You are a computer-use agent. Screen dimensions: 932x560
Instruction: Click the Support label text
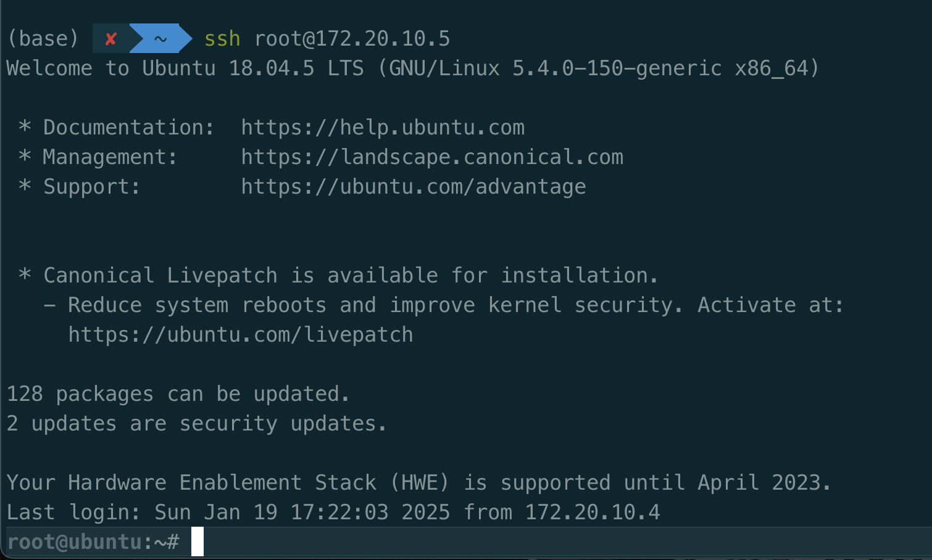[91, 187]
